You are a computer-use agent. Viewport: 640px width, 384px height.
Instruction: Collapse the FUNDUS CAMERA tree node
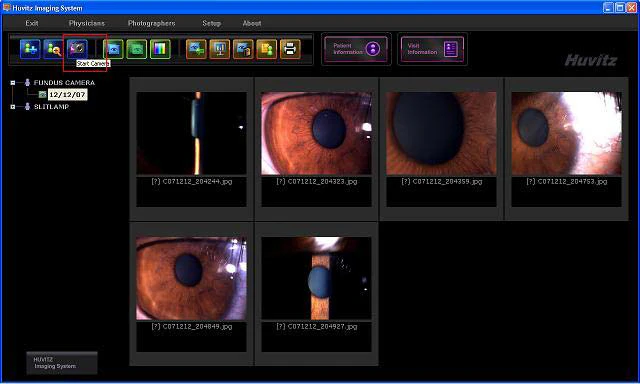click(13, 82)
